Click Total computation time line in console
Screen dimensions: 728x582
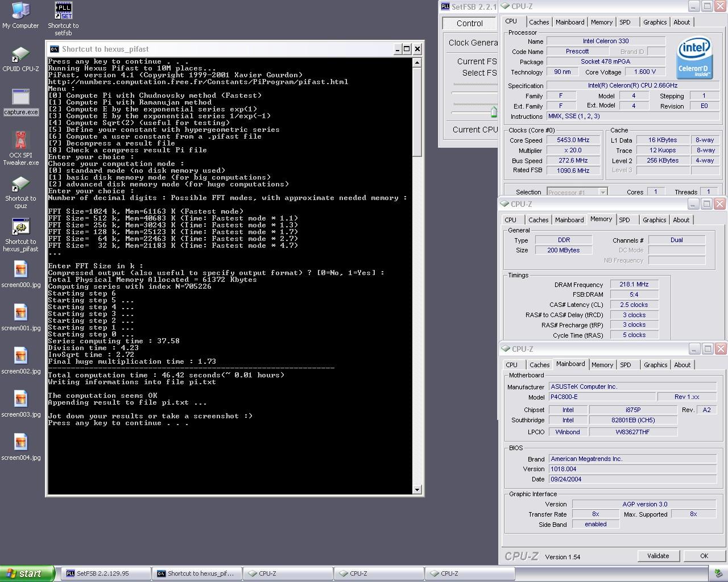coord(166,375)
